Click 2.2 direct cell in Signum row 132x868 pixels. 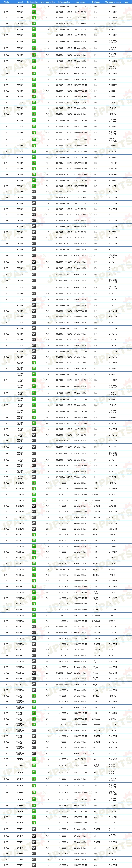96,500
